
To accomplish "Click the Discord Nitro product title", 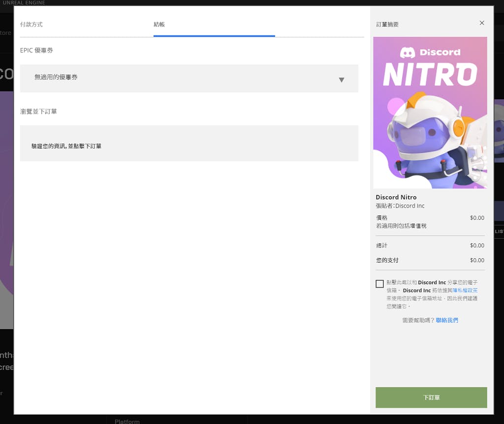I will [x=396, y=197].
